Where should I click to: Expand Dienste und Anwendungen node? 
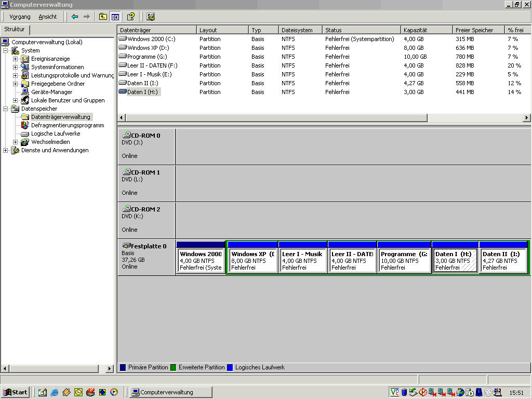pos(6,150)
